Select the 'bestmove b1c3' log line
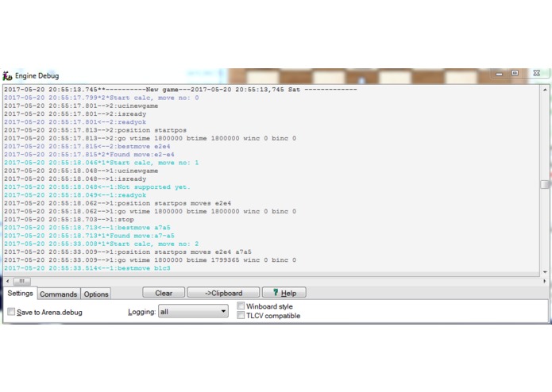The width and height of the screenshot is (552, 392). 87,268
